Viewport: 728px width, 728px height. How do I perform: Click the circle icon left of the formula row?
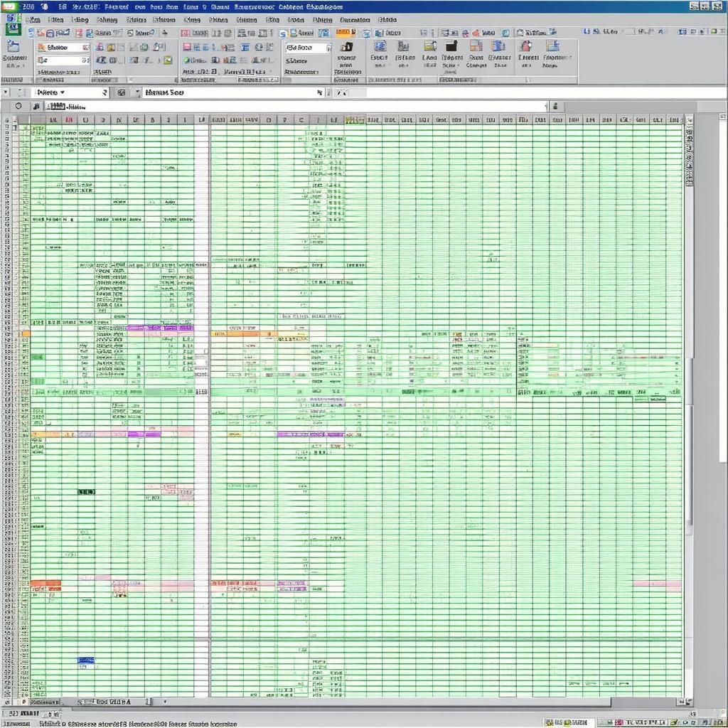(x=18, y=107)
